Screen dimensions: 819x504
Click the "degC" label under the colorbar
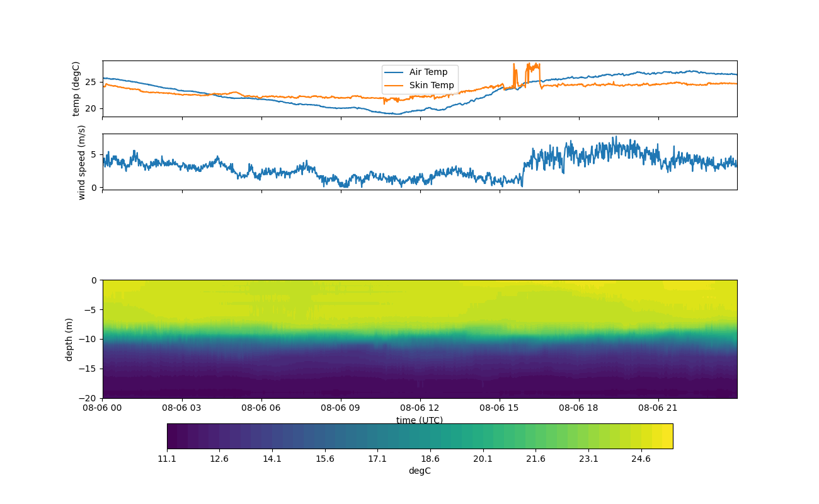coord(420,471)
